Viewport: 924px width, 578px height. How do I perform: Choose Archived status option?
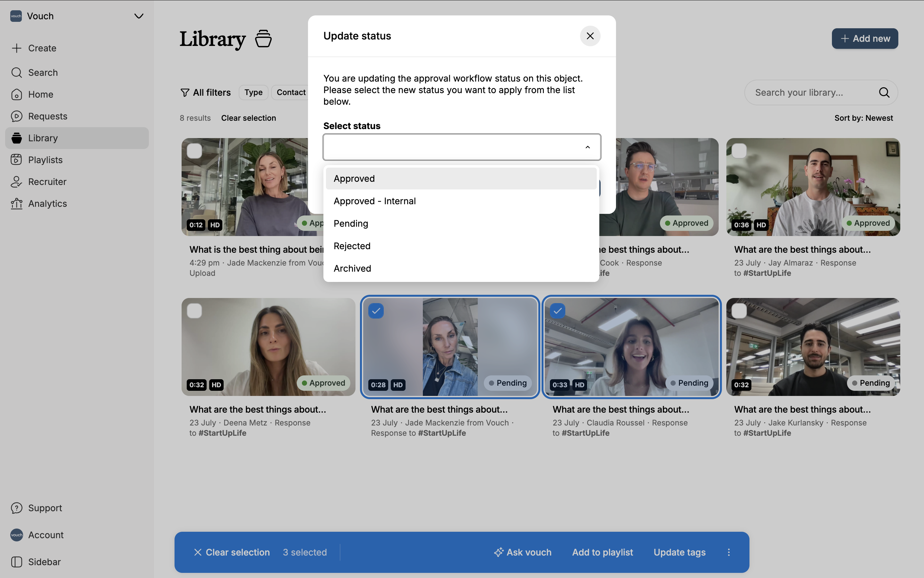[461, 268]
